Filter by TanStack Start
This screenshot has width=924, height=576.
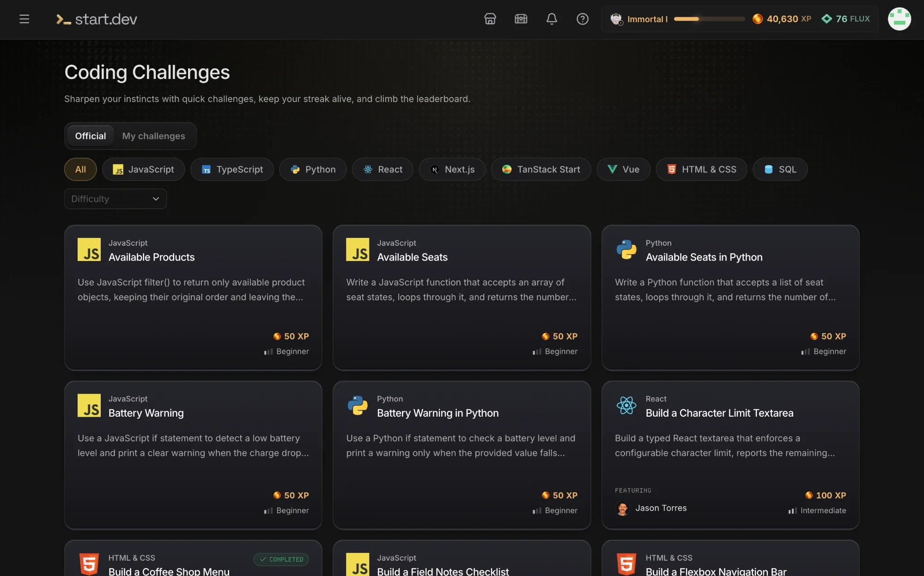pos(541,170)
